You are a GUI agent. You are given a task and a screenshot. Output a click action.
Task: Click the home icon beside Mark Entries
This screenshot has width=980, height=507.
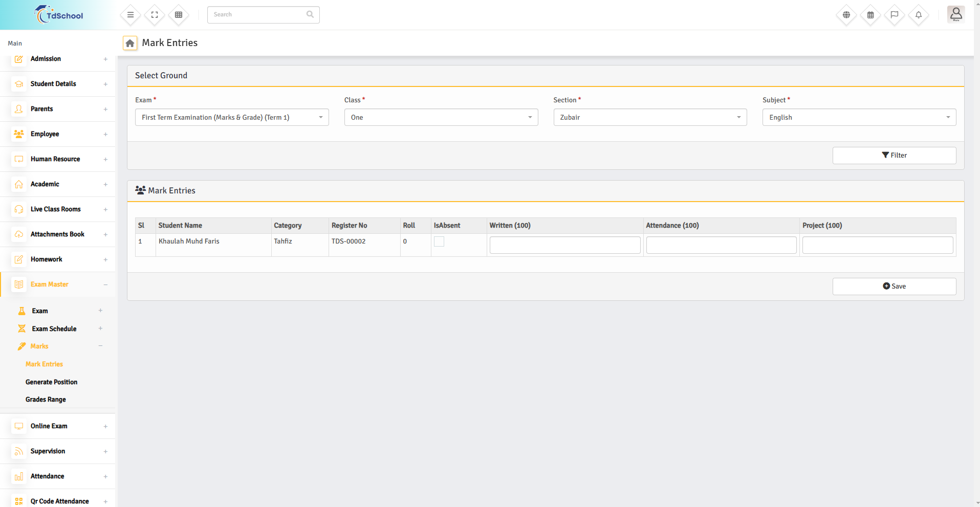pyautogui.click(x=130, y=43)
